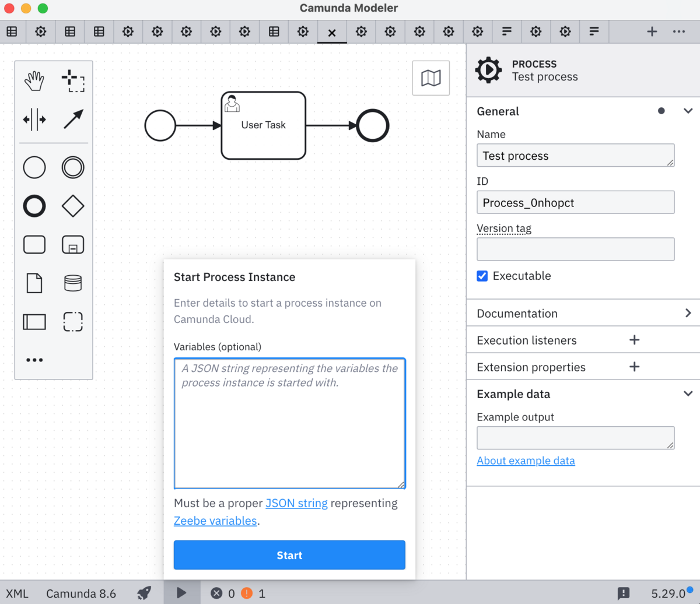The width and height of the screenshot is (700, 604).
Task: Add an execution listener with plus
Action: click(x=635, y=340)
